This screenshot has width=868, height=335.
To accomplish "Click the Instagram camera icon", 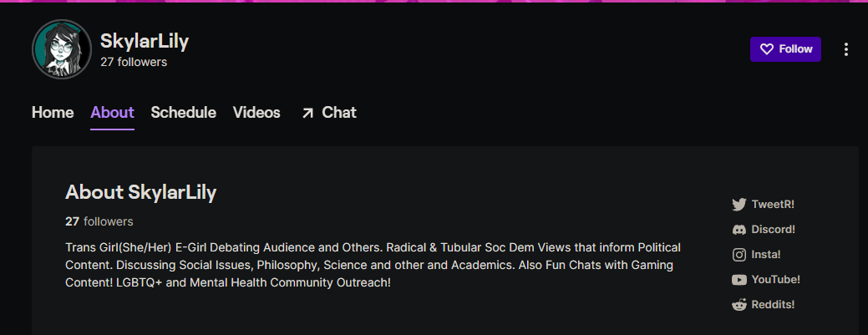I will pyautogui.click(x=739, y=255).
